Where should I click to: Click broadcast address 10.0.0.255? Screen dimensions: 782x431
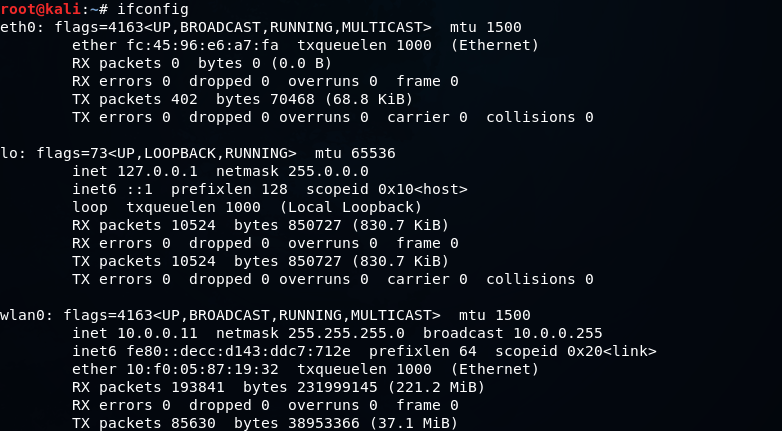pos(558,333)
